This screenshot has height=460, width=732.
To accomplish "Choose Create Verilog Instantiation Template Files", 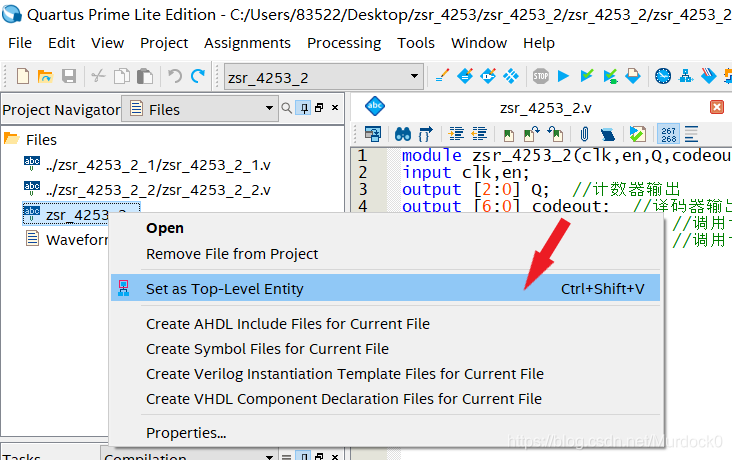I will [x=385, y=374].
